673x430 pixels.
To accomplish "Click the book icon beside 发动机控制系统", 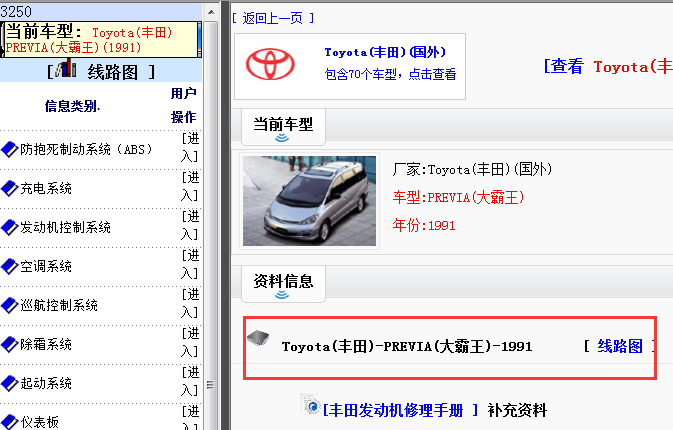I will (9, 227).
